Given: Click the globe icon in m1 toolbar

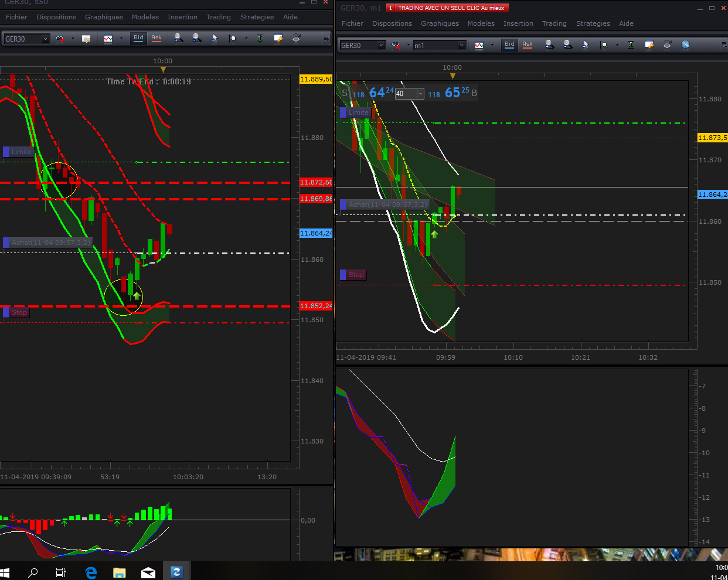Looking at the screenshot, I should point(685,45).
